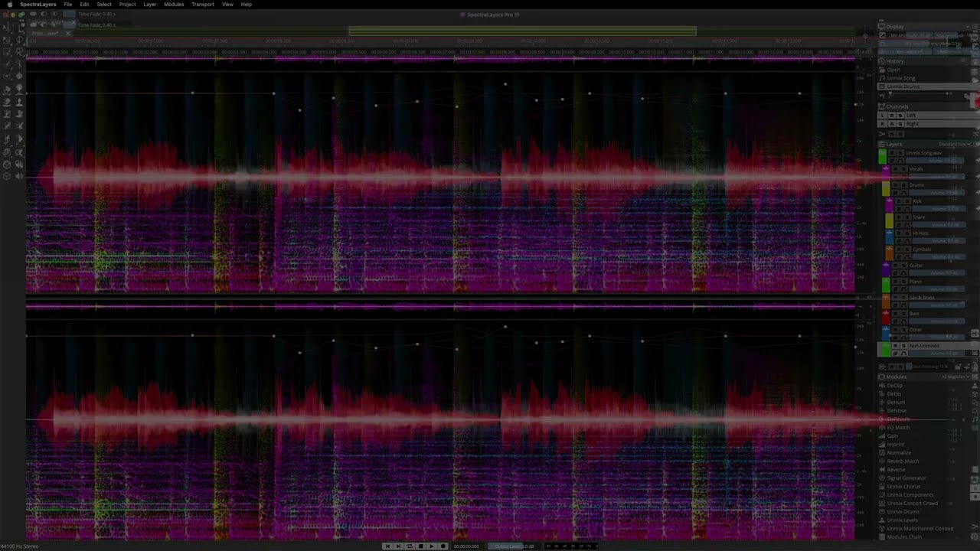The width and height of the screenshot is (980, 551).
Task: Open the DeHum module
Action: pyautogui.click(x=896, y=402)
